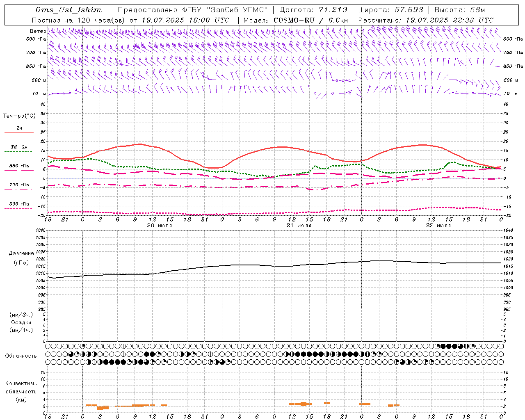Viewport: 525px width, 420px height.
Task: Click 500 гПа entry in temperature legend
Action: click(19, 204)
